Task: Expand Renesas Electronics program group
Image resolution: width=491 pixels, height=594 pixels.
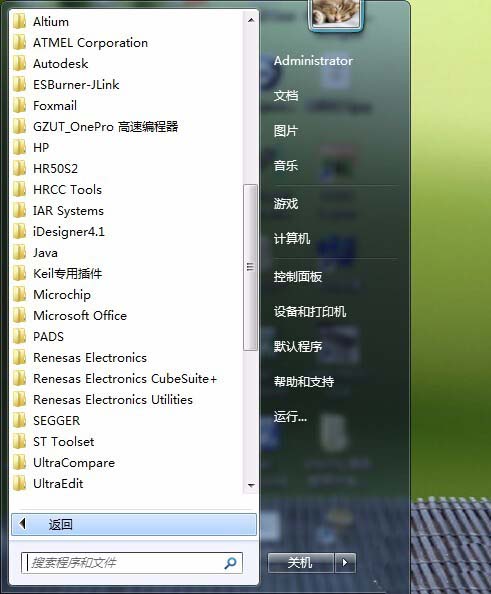Action: (90, 358)
